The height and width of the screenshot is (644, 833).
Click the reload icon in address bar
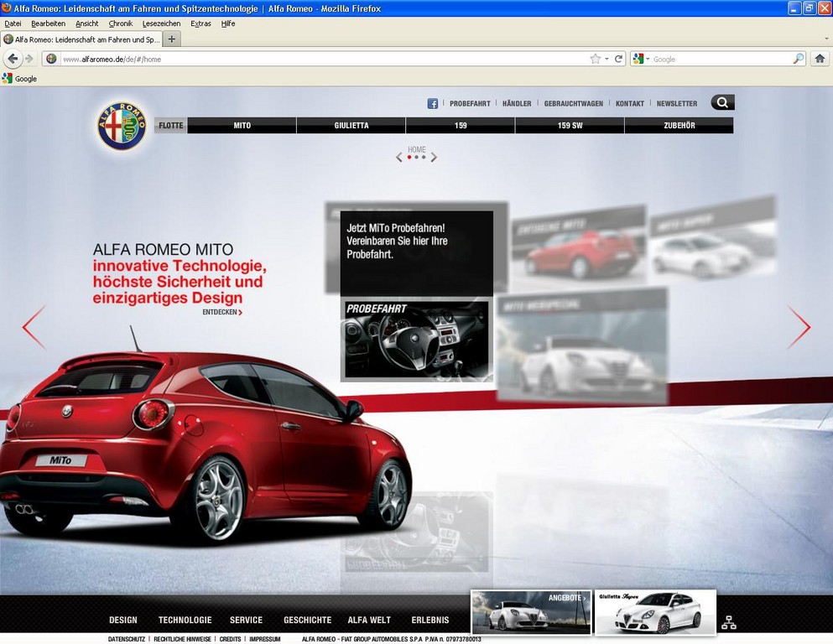pos(618,59)
